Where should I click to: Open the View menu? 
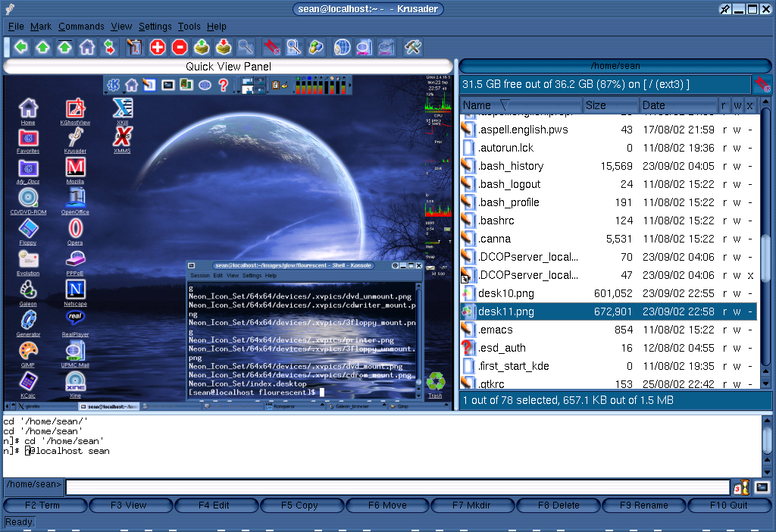(121, 27)
